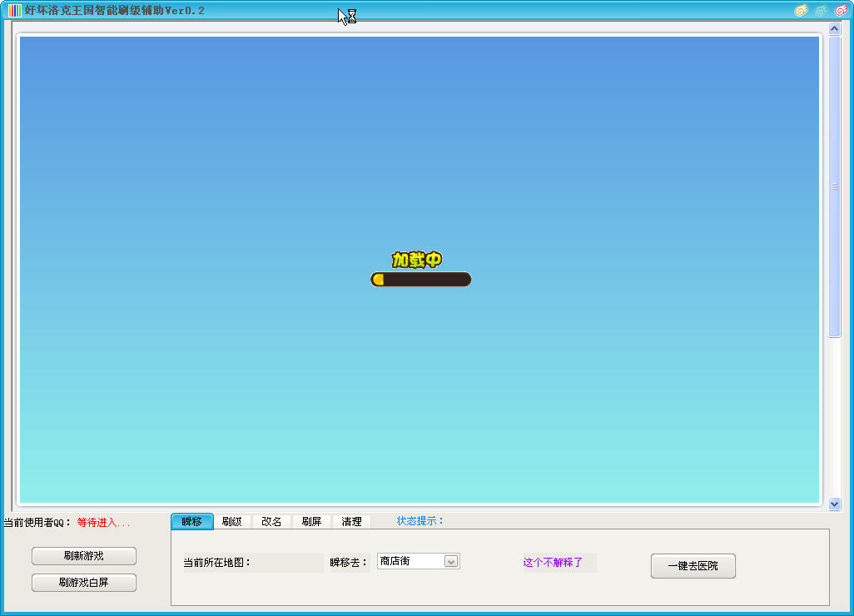Click the 一键去医院 button
The image size is (854, 616).
click(x=693, y=566)
